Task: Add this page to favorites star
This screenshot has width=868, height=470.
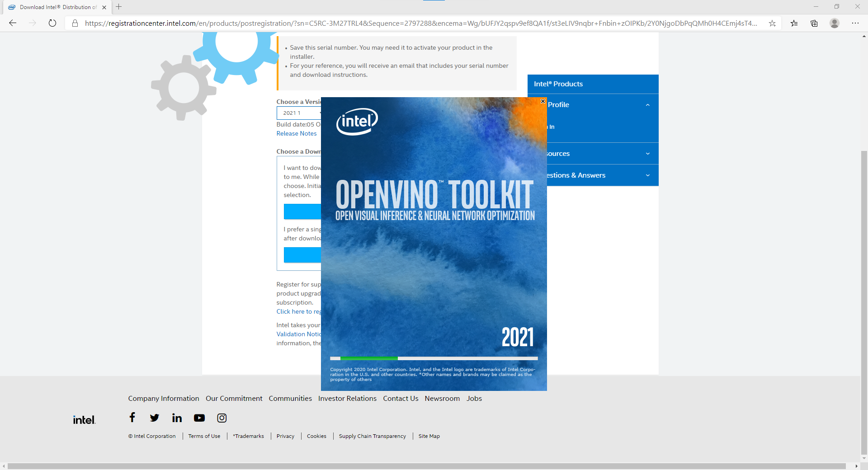Action: (x=773, y=23)
